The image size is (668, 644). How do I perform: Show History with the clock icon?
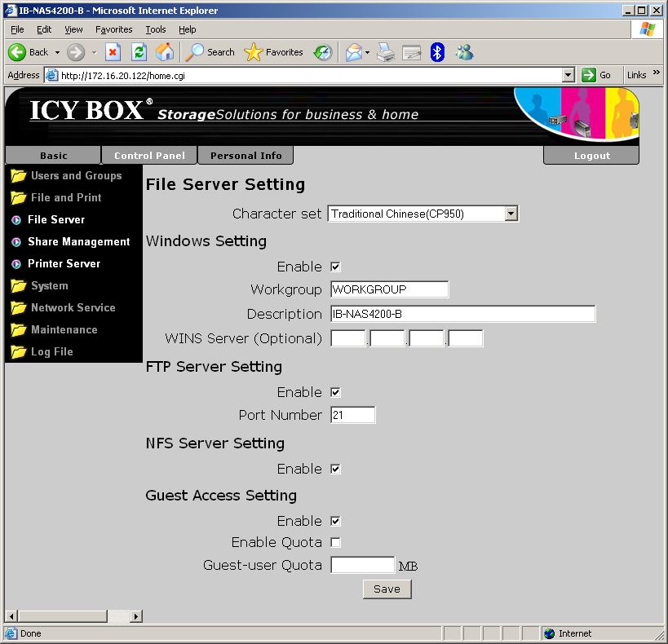(323, 52)
